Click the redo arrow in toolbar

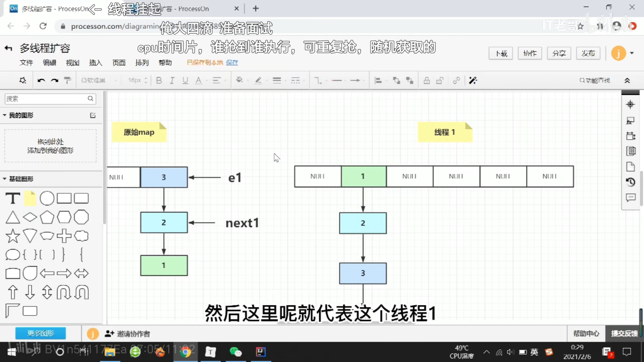click(x=54, y=80)
